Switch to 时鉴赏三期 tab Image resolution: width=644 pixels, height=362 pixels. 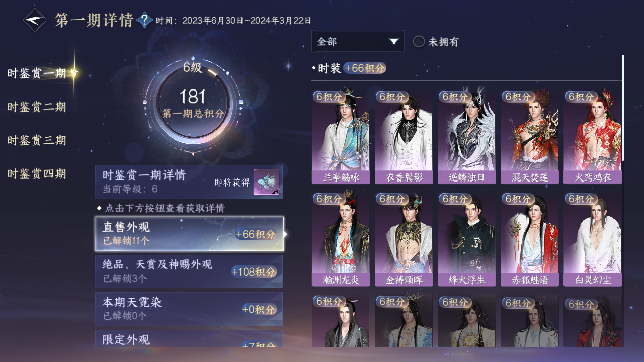pos(37,140)
